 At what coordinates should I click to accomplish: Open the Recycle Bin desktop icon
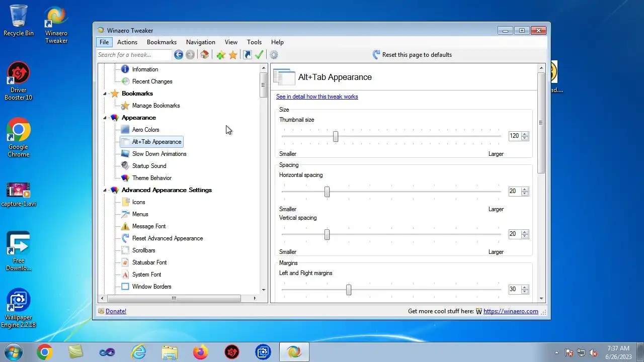[x=19, y=21]
